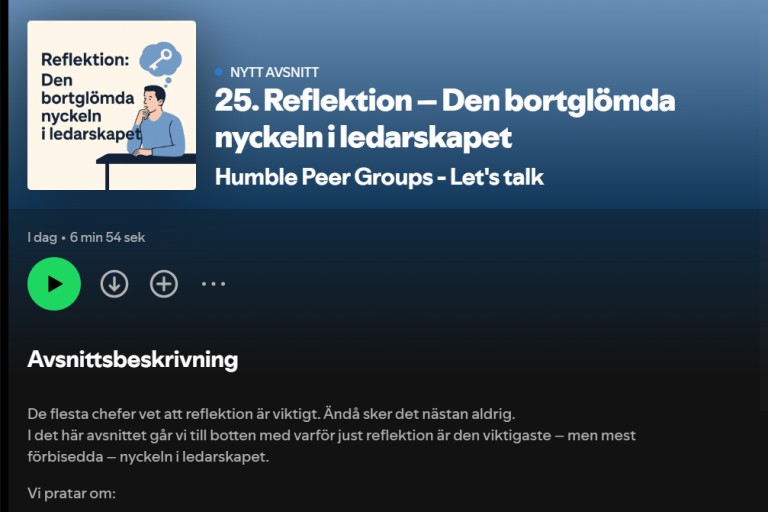Click the '6 min 54 sek' duration text
The width and height of the screenshot is (768, 512).
(107, 237)
